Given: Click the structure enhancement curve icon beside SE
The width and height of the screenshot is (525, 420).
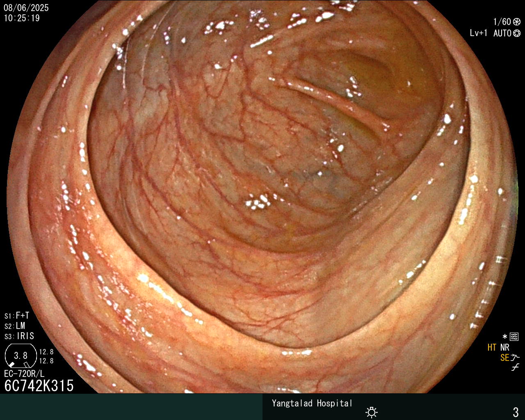Looking at the screenshot, I should 515,357.
